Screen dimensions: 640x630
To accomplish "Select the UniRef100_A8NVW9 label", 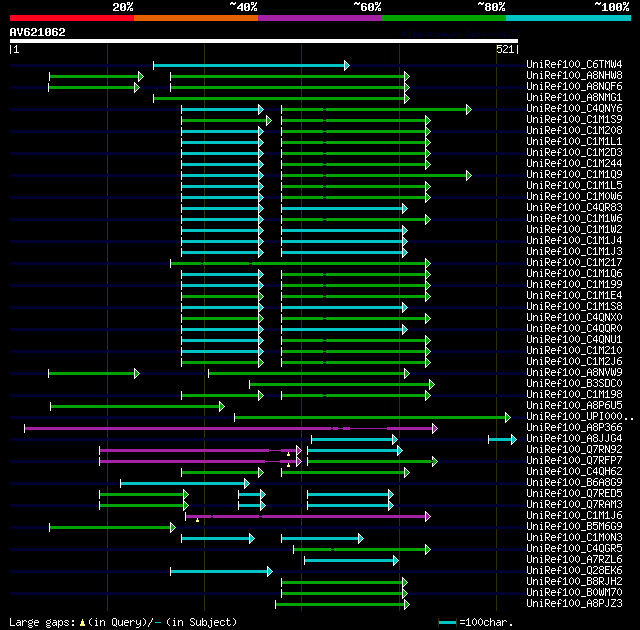I will (x=574, y=373).
